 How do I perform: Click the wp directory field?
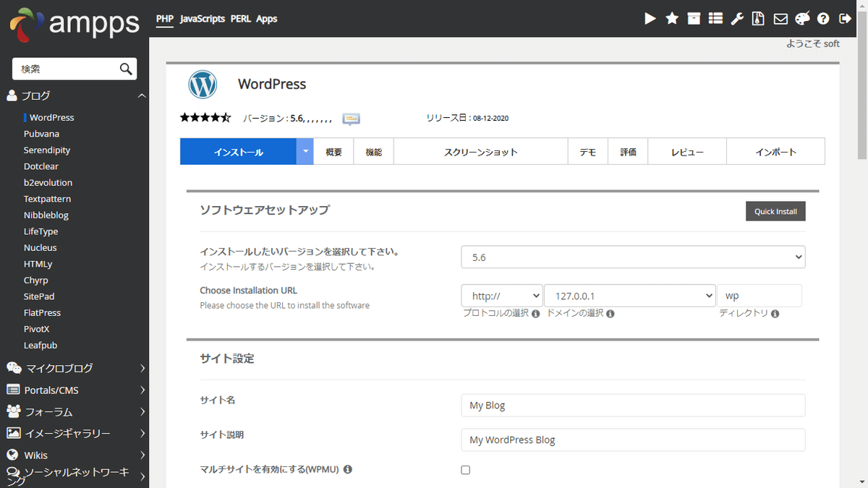click(x=759, y=296)
